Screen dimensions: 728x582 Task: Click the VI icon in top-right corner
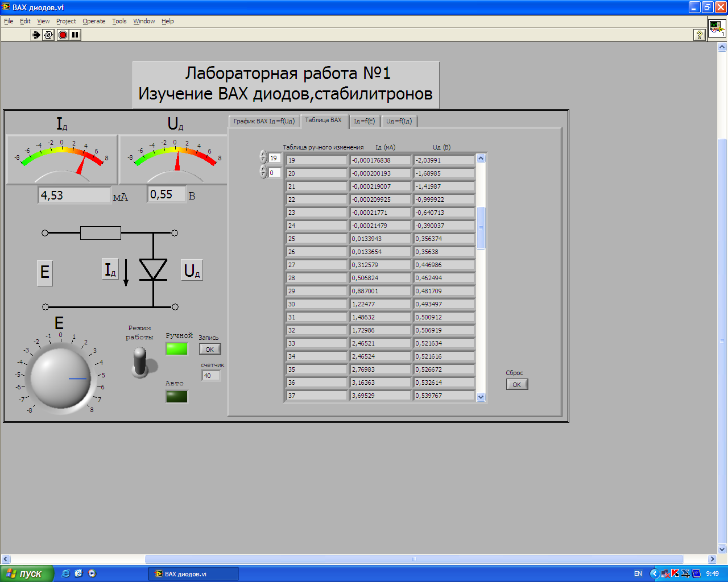click(x=717, y=28)
